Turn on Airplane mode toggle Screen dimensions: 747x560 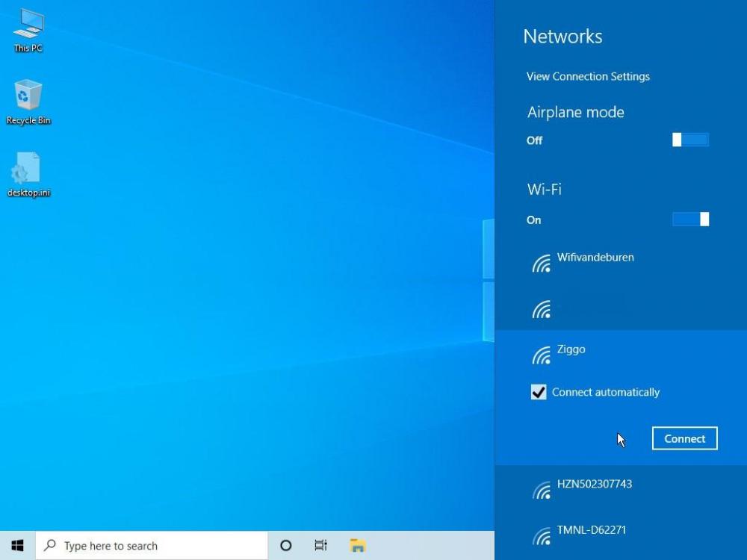click(x=690, y=140)
